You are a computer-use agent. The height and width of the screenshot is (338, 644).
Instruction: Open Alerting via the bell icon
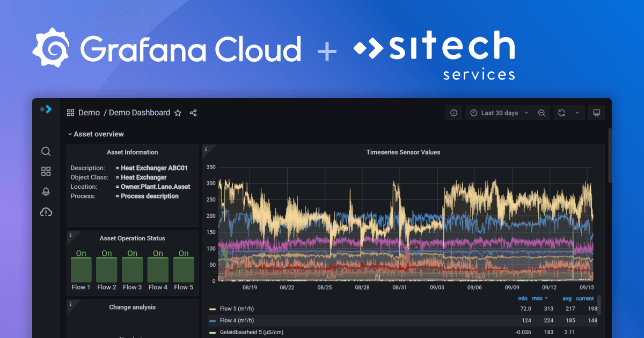point(46,191)
